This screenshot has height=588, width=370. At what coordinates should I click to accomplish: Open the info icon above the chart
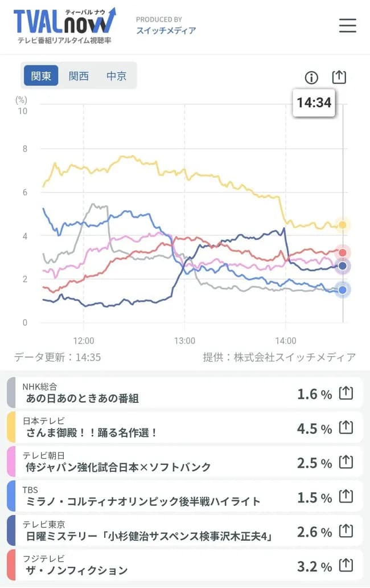[312, 77]
